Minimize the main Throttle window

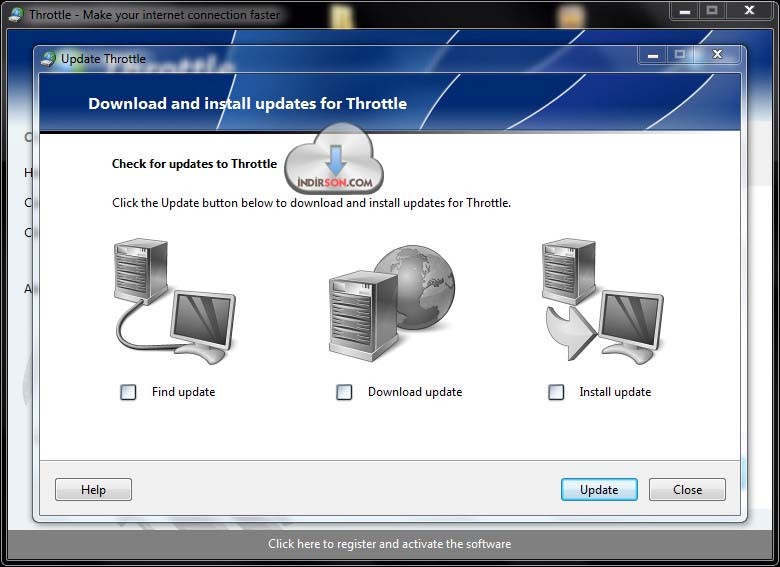click(x=685, y=10)
